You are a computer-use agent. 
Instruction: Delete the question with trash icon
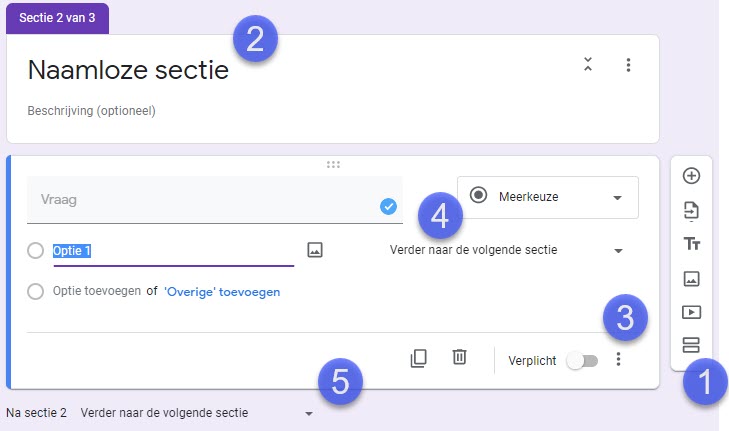[459, 357]
